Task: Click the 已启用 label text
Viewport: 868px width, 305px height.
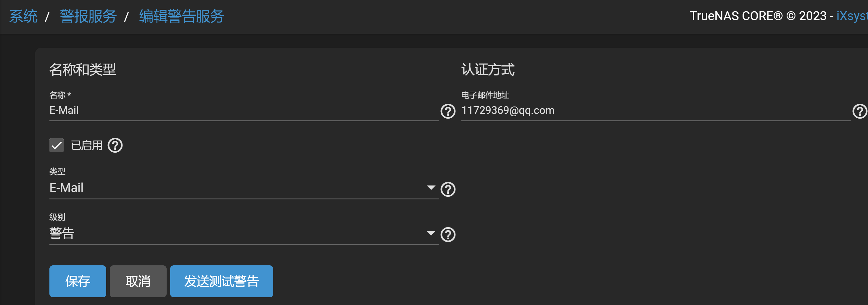Action: [x=87, y=146]
